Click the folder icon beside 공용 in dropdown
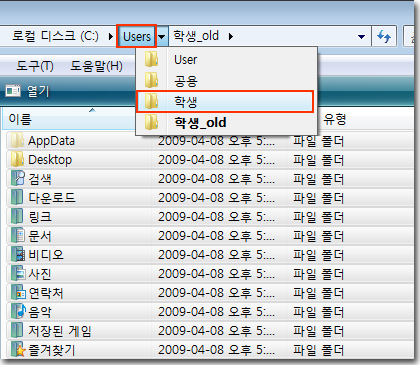Viewport: 420px width, 365px height. tap(151, 80)
